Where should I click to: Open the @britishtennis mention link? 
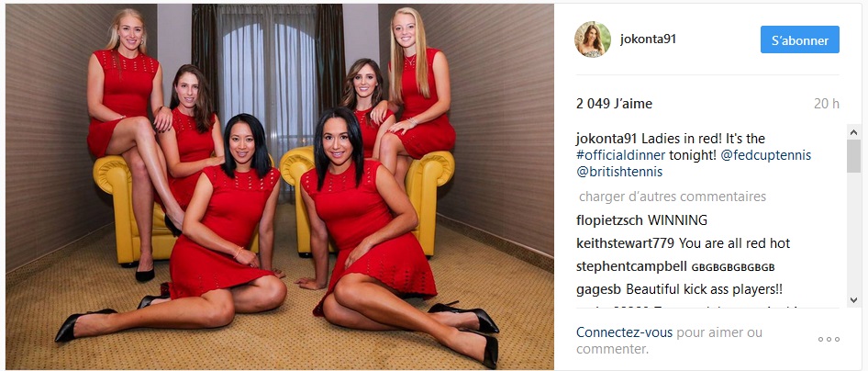coord(619,173)
